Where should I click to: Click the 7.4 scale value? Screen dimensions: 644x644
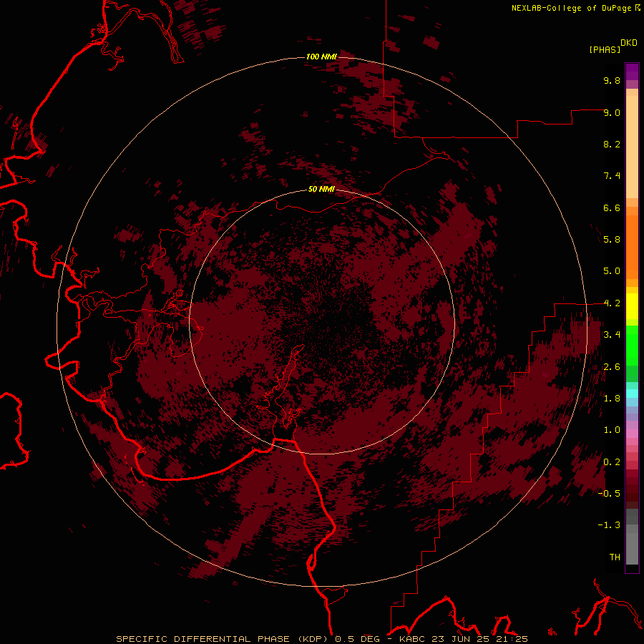coord(612,176)
